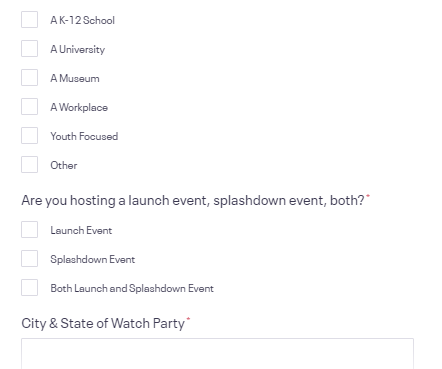Click the 'Youth Focused' option label
The image size is (442, 369).
84,136
